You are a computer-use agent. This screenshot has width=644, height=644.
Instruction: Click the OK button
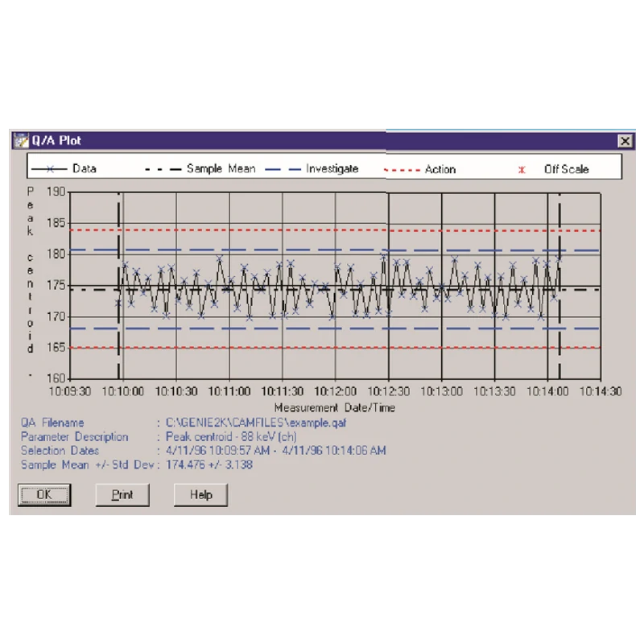tap(44, 494)
